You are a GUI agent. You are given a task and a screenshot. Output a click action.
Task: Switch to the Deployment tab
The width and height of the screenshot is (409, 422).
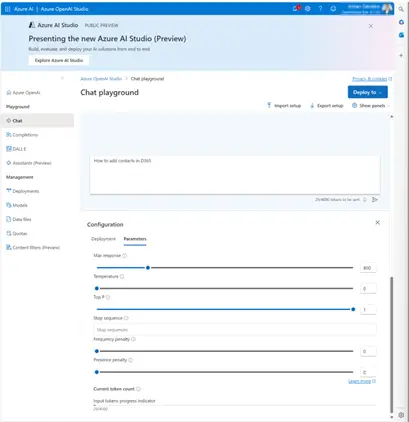tap(103, 239)
